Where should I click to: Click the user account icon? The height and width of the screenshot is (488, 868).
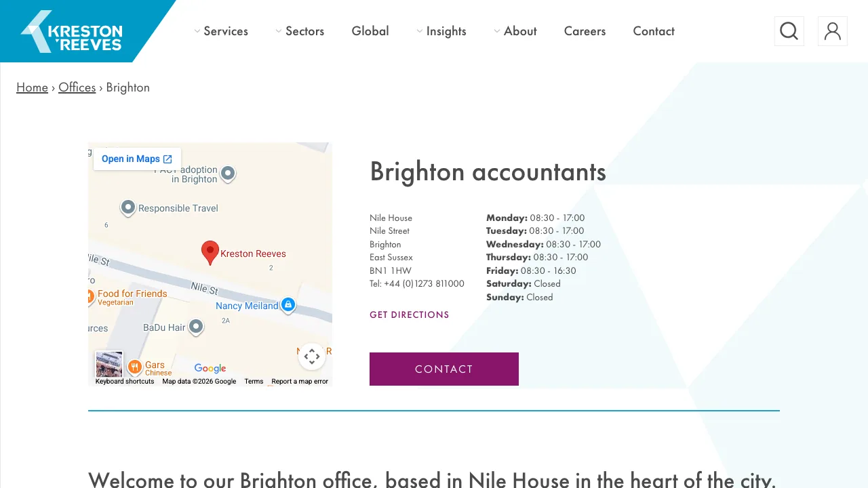(x=832, y=31)
